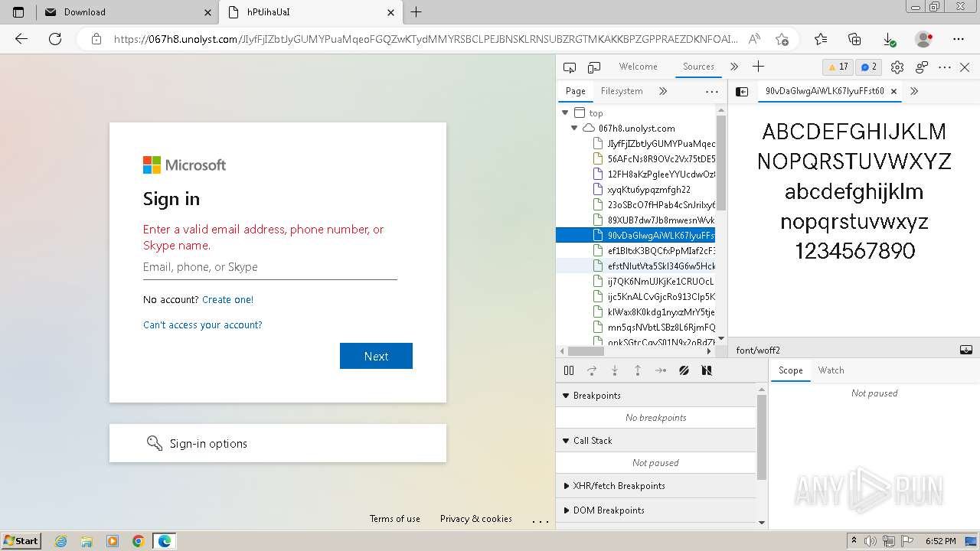Viewport: 980px width, 551px height.
Task: Open the Collections icon
Action: 855,39
